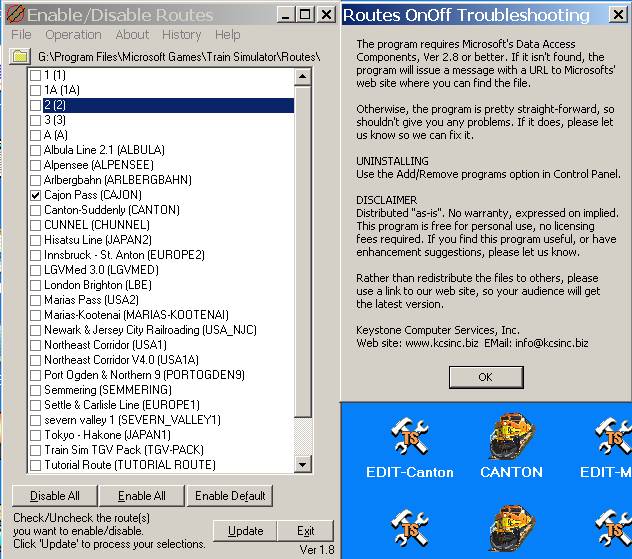Click OK in the Troubleshooting dialog

point(486,377)
